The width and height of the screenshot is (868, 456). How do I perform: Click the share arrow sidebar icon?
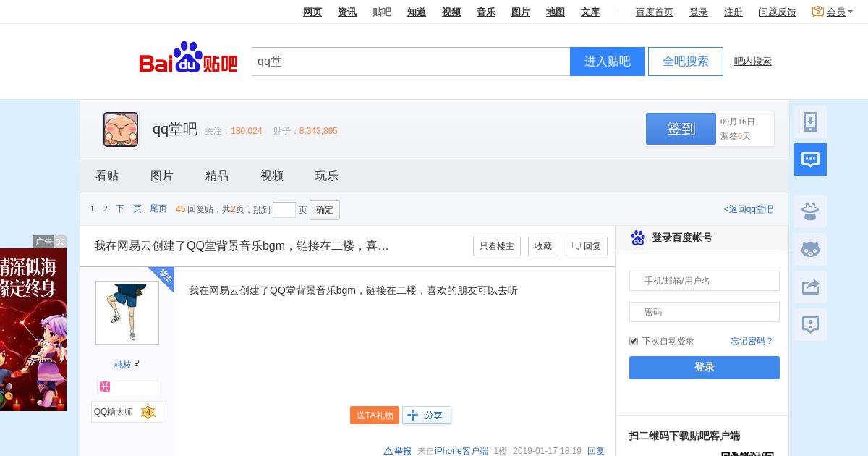[810, 287]
